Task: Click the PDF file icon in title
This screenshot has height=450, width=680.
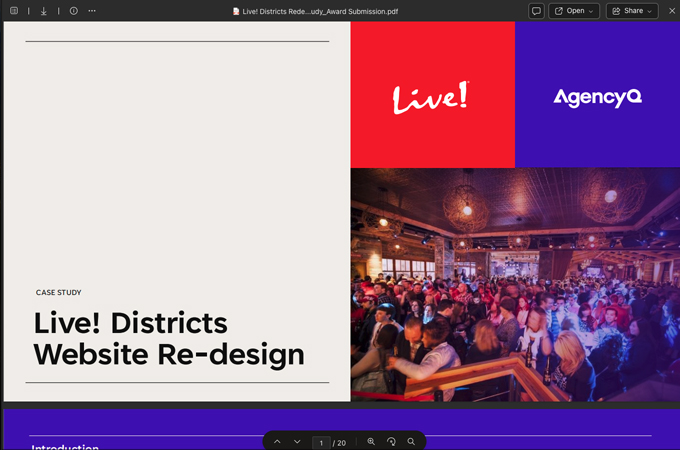Action: (x=236, y=11)
